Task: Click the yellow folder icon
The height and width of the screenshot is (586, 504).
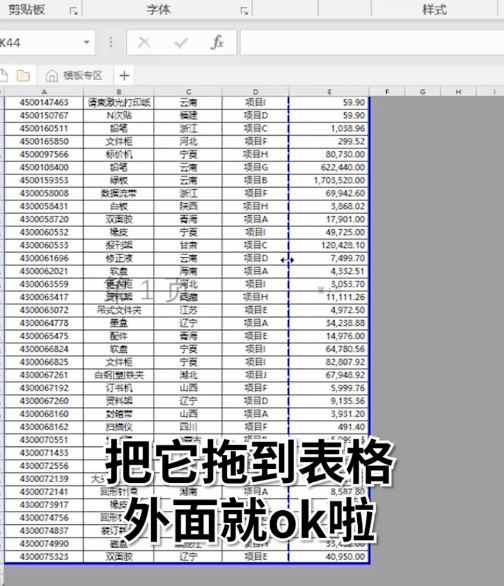Action: pos(23,75)
